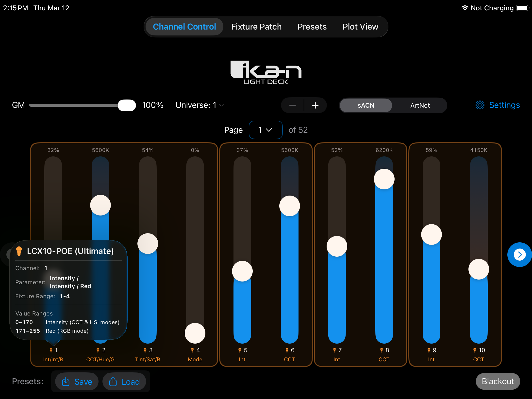Open the Page 1 selector dropdown
This screenshot has width=532, height=399.
266,130
